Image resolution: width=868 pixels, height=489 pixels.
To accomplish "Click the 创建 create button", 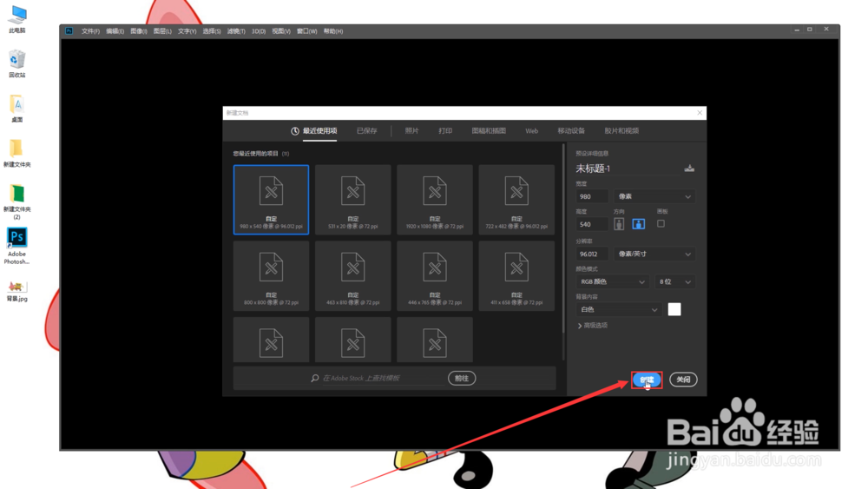I will 647,380.
